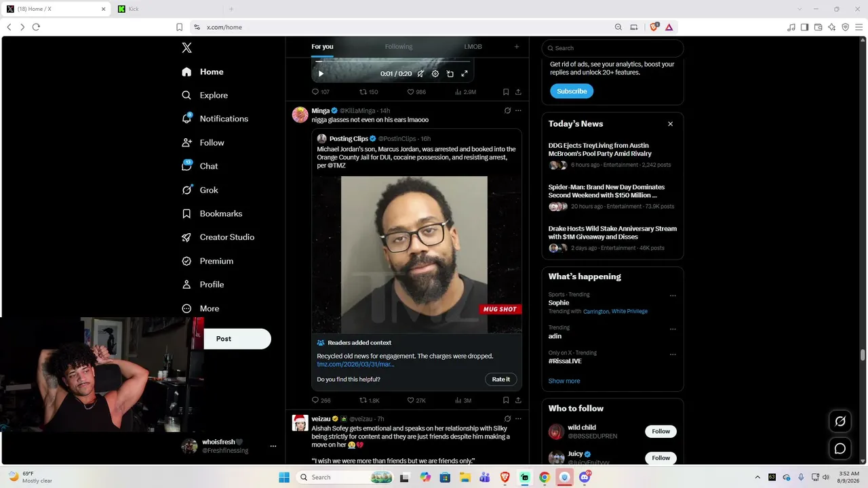This screenshot has width=868, height=488.
Task: Play the video in the top post
Action: point(321,74)
